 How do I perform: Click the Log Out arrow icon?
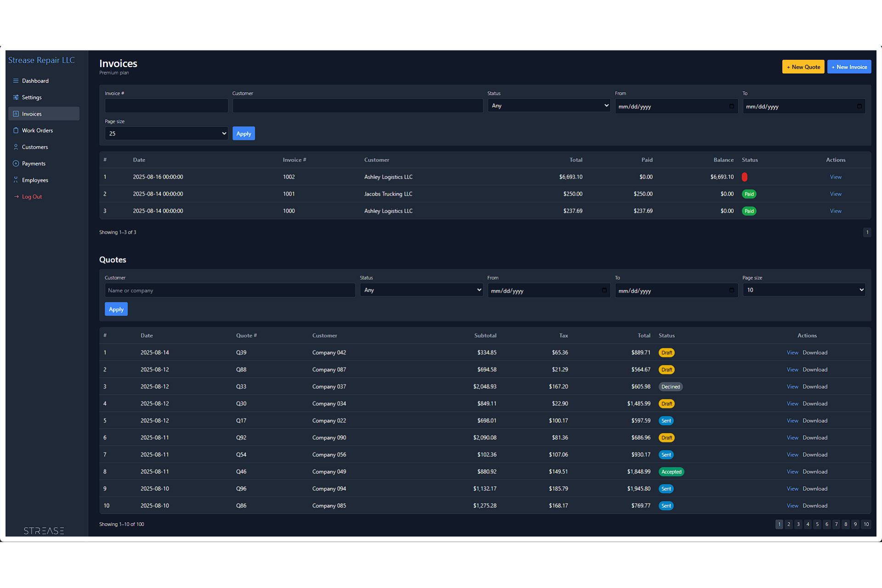[16, 197]
